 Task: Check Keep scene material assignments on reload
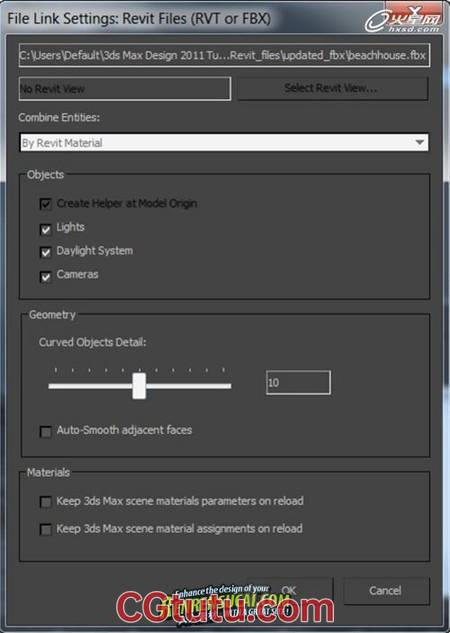(46, 529)
